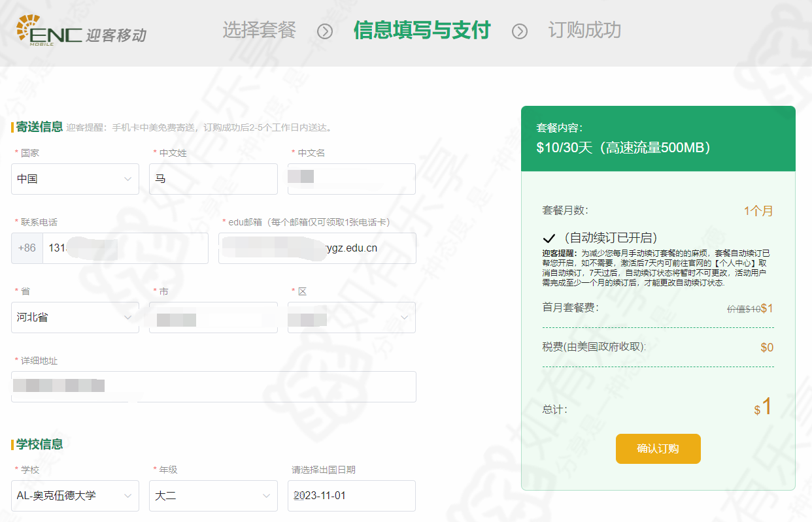Click the arrow icon before 订购成功

click(520, 31)
